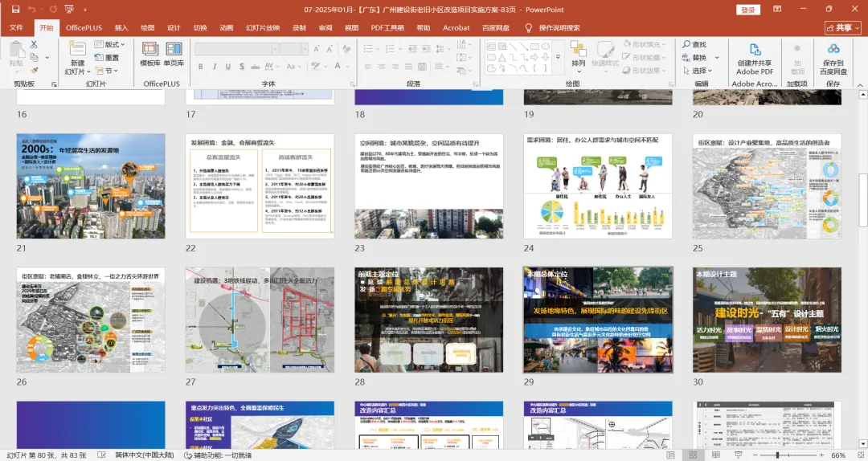Click the lightbulb 操作说明搜索 icon

click(x=528, y=27)
